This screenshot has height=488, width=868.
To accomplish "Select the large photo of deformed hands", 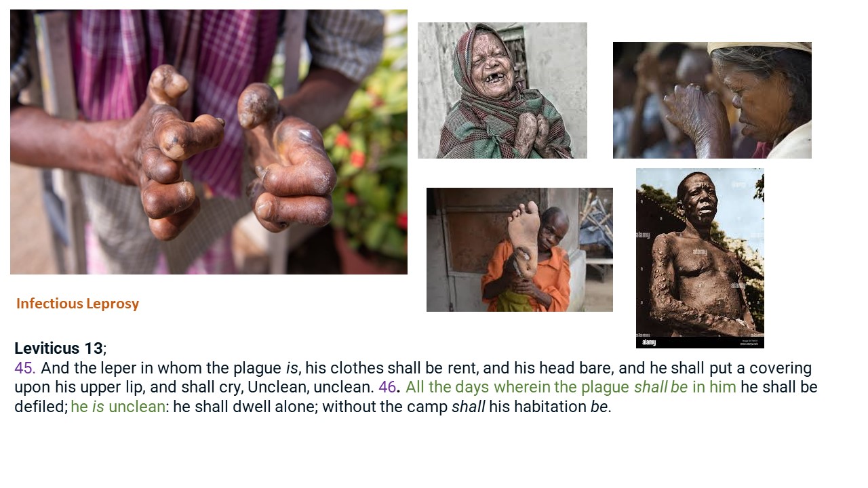I will [x=209, y=142].
